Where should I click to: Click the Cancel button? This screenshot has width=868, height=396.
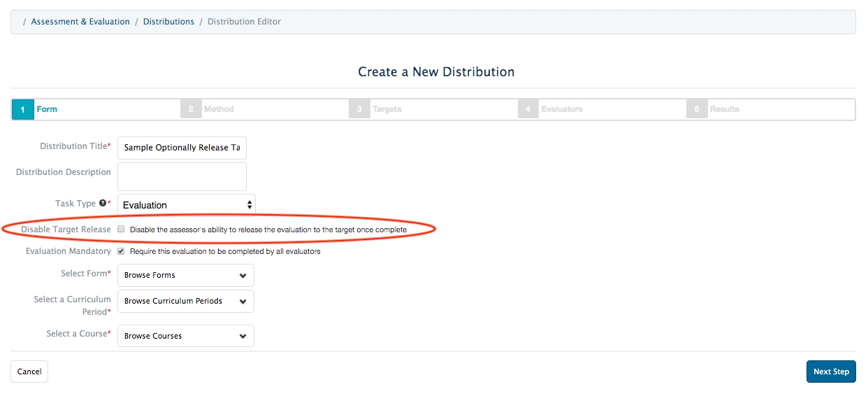click(x=29, y=372)
